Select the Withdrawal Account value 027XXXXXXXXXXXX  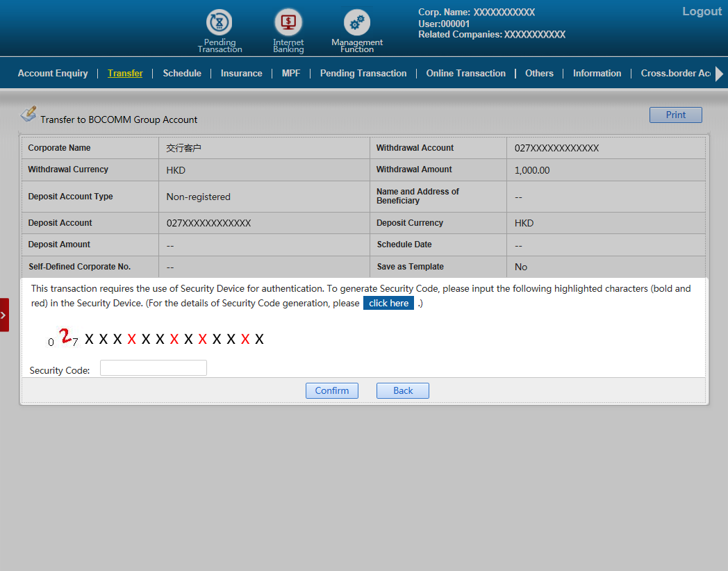click(x=556, y=148)
